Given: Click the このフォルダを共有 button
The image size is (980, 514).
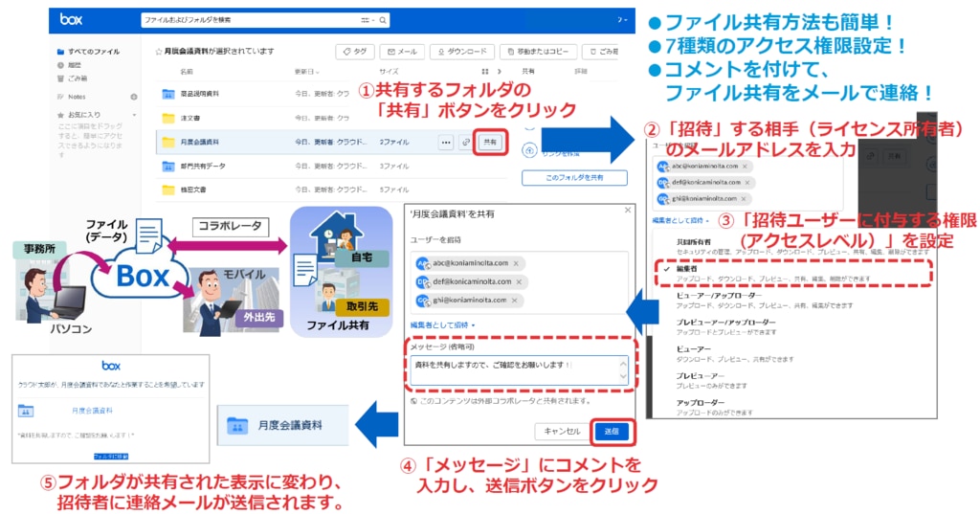Looking at the screenshot, I should [574, 178].
